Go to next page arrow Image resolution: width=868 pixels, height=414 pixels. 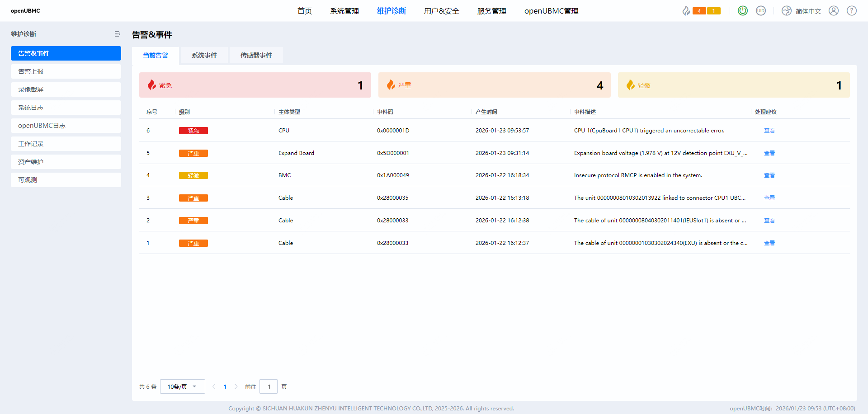coord(236,386)
